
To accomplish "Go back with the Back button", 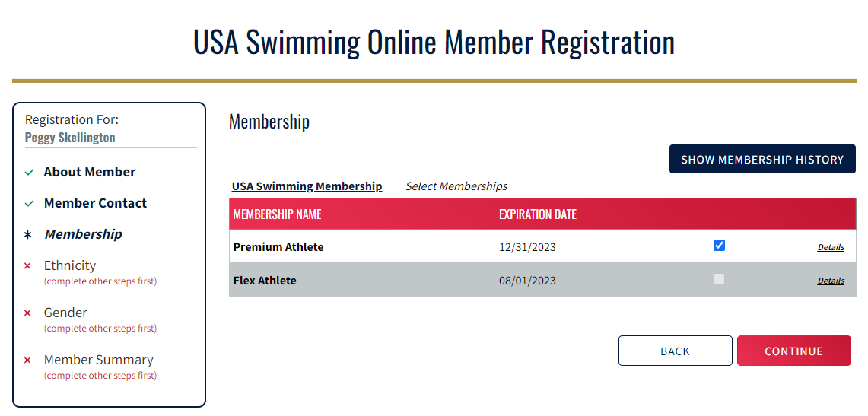I will [675, 351].
